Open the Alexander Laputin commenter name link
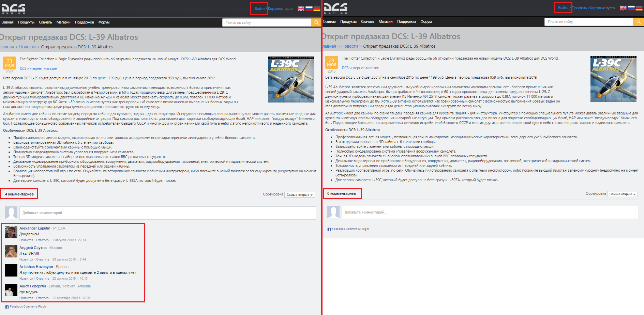644x315 pixels. click(35, 228)
